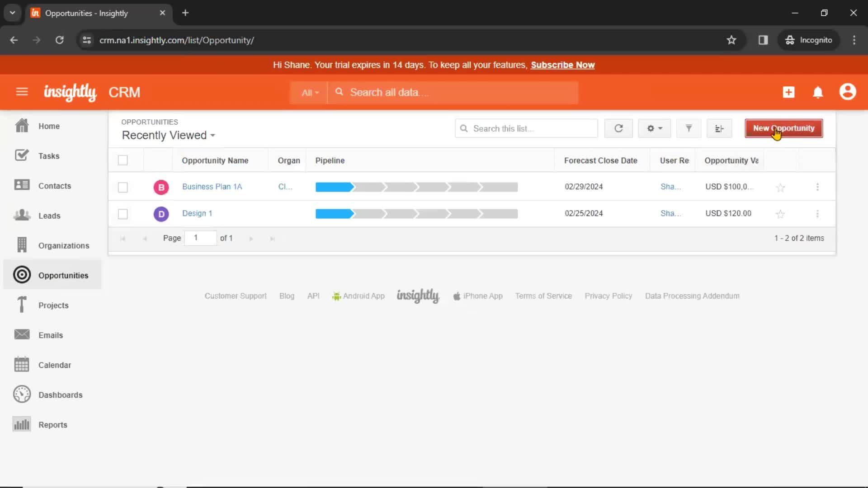Screen dimensions: 868x488
Task: Expand the Recently Viewed dropdown
Action: pos(169,135)
